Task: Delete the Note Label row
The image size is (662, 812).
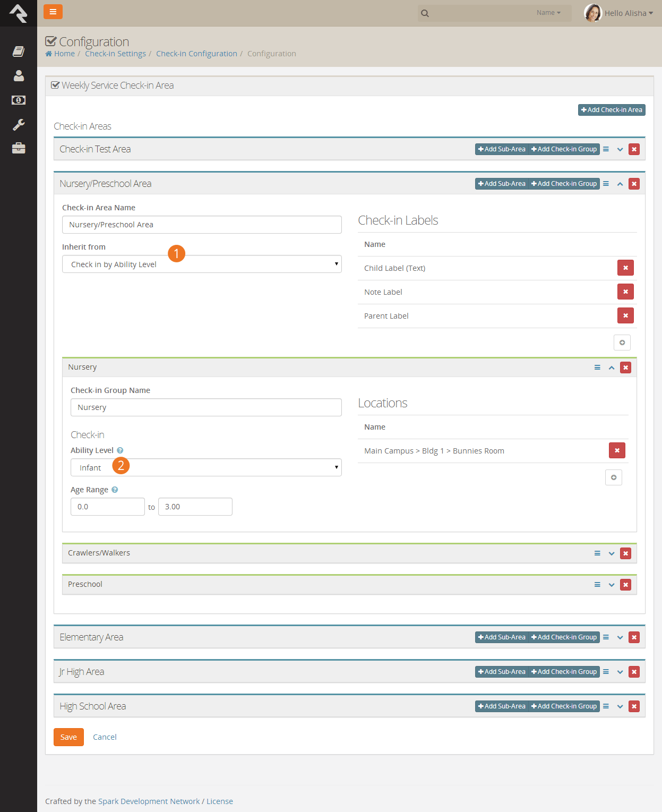Action: [x=625, y=292]
